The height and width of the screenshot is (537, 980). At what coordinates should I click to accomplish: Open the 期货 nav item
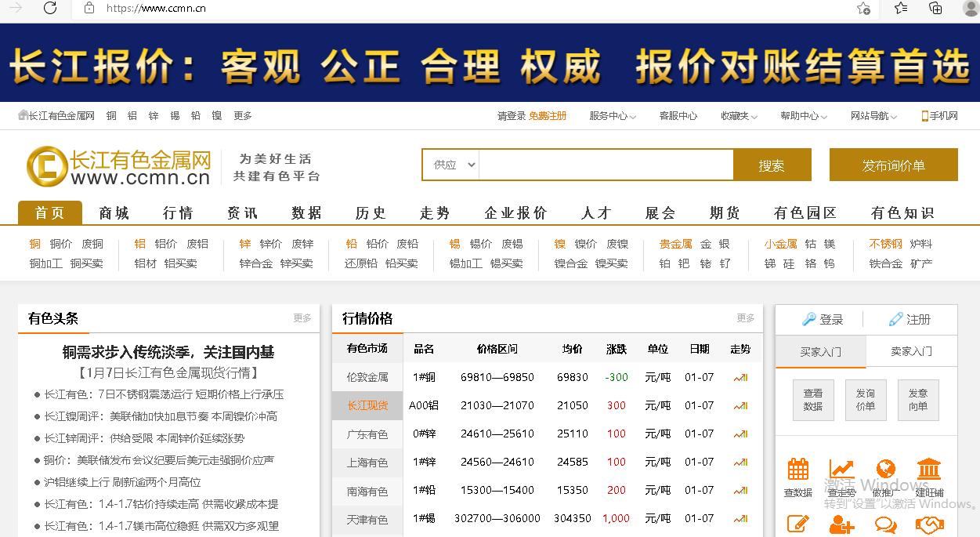click(x=725, y=212)
